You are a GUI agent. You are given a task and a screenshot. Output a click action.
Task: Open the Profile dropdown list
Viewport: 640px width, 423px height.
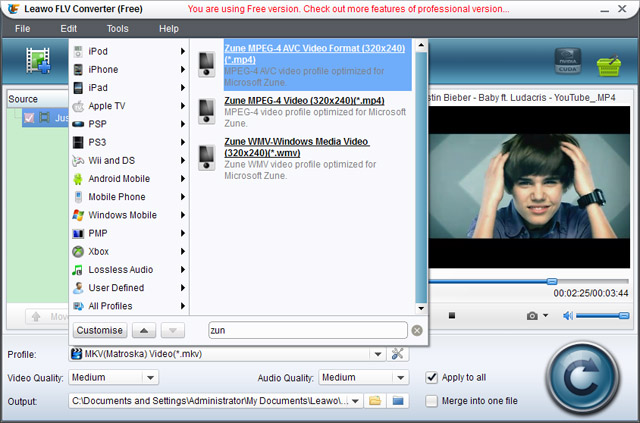378,354
